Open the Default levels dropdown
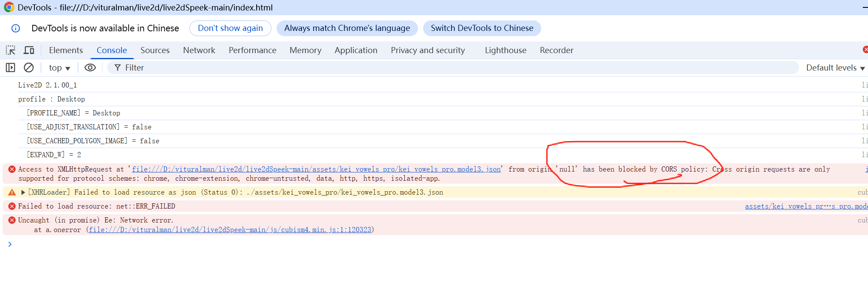Screen dimensions: 868x307 (x=835, y=67)
